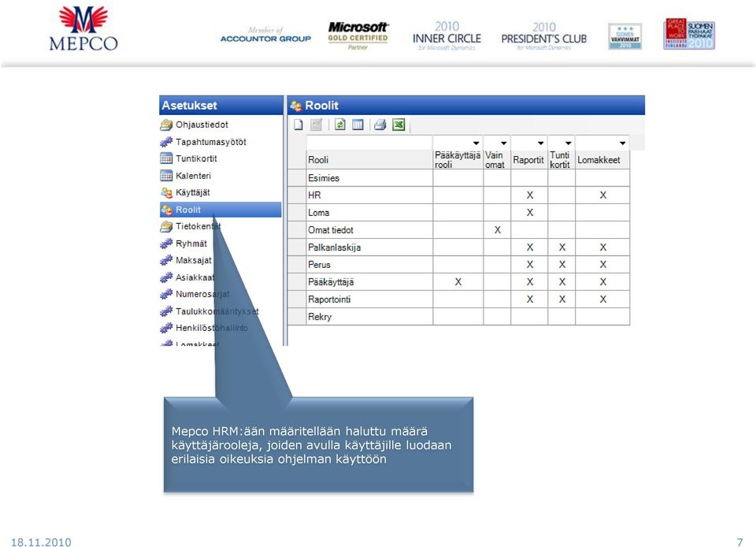
Task: Click the New document toolbar icon
Action: click(298, 125)
